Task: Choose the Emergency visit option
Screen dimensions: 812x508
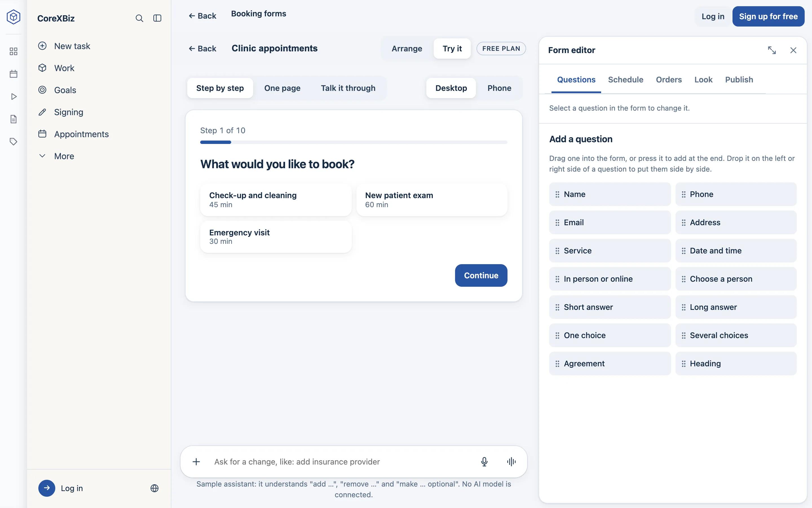Action: pos(276,237)
